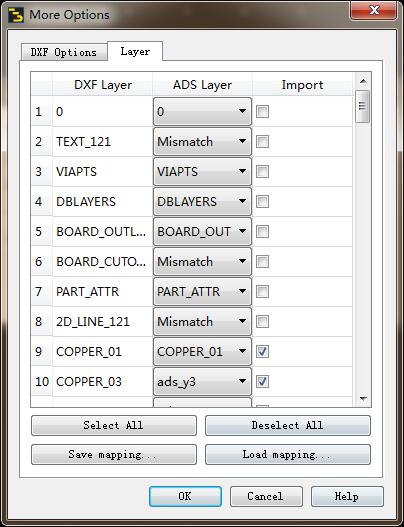Close the More Options dialog
The image size is (404, 527).
click(x=373, y=10)
